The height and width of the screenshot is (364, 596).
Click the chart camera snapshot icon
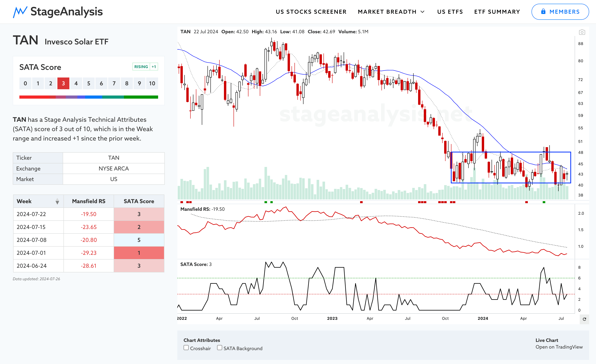pyautogui.click(x=582, y=32)
